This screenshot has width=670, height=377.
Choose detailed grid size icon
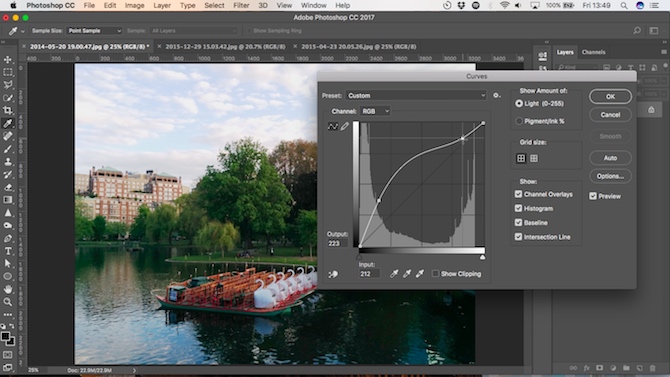534,159
